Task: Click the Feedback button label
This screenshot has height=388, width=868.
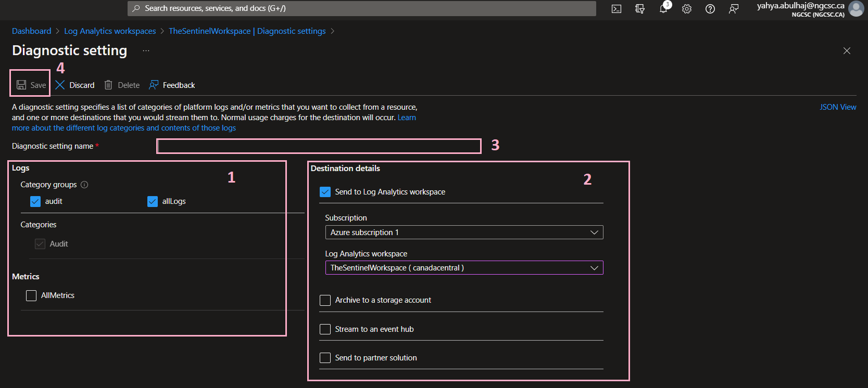Action: click(x=179, y=85)
